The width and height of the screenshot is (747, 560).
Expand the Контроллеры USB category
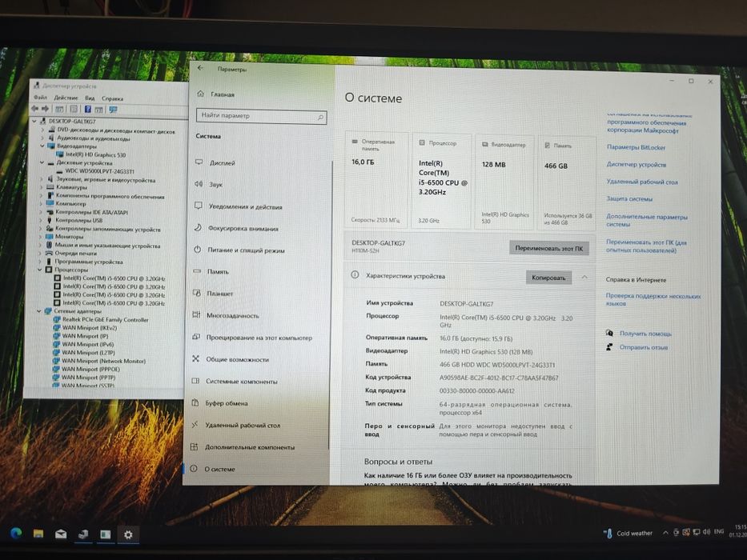[x=41, y=220]
